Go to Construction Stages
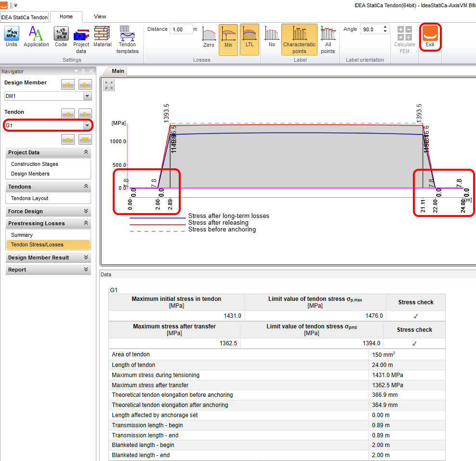 coord(35,164)
